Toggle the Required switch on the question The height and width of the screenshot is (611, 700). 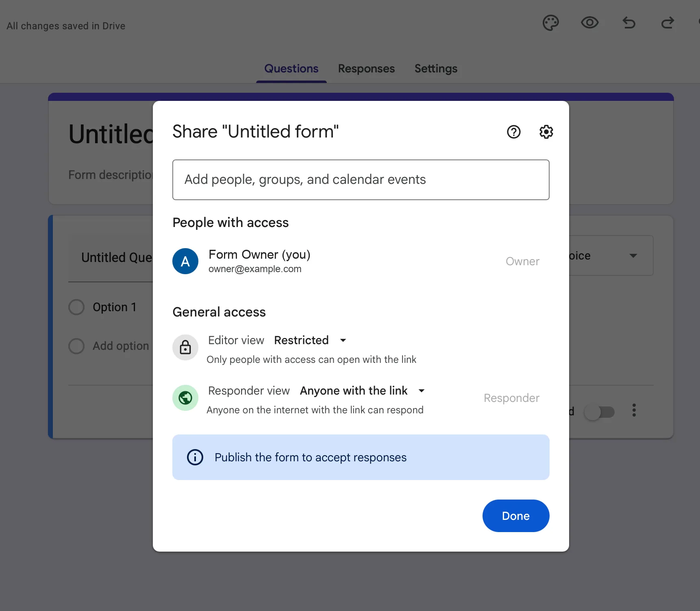tap(600, 412)
